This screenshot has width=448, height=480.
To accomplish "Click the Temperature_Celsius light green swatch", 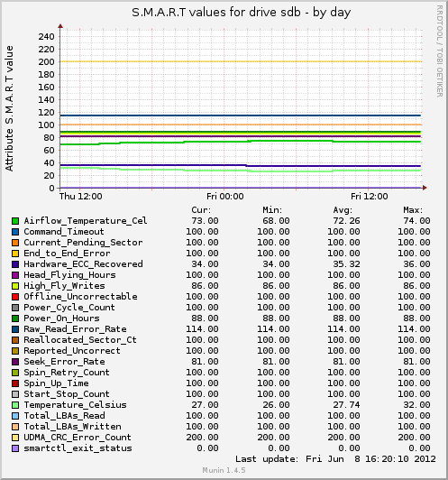I will tap(15, 405).
